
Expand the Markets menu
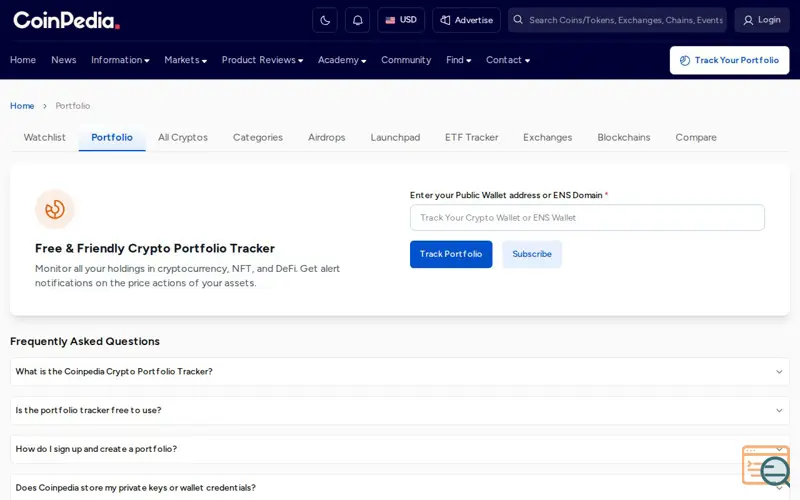pyautogui.click(x=186, y=60)
